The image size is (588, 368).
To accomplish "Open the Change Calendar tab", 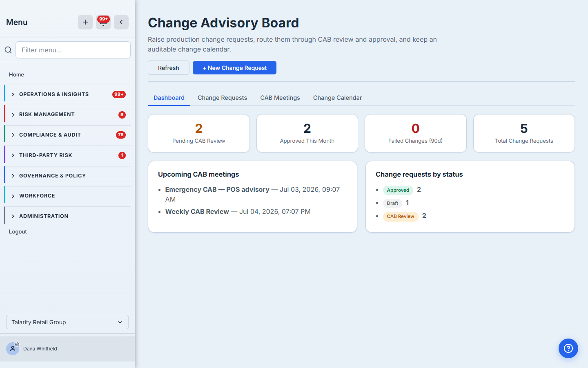I will pos(337,98).
